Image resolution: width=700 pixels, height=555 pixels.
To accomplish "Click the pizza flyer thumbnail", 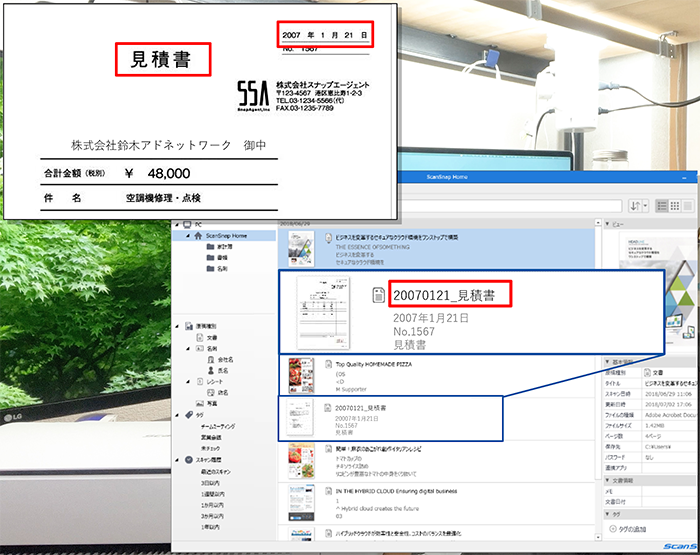I will click(x=301, y=376).
